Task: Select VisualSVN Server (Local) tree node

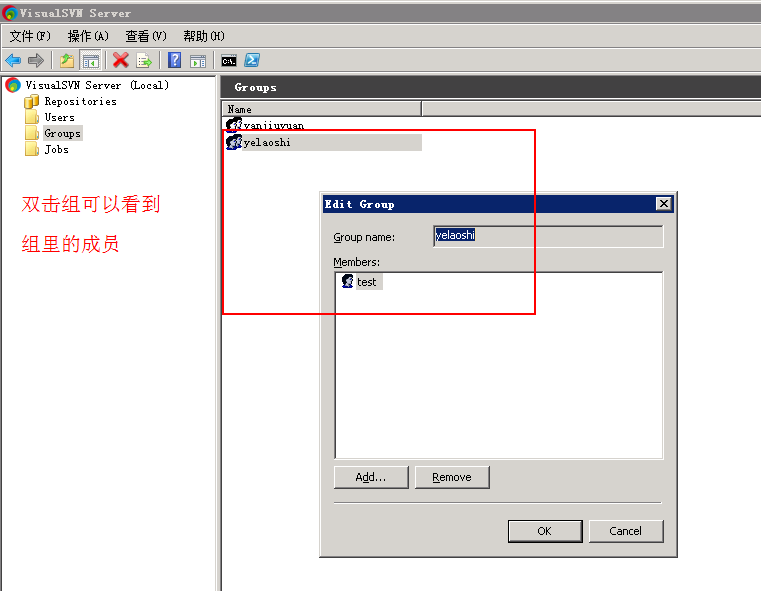Action: (97, 85)
